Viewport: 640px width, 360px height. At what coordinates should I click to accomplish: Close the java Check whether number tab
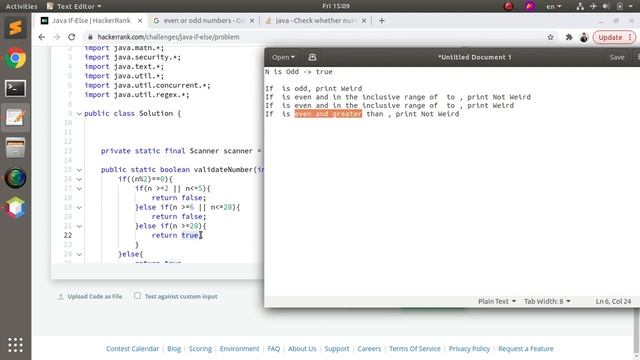point(364,20)
